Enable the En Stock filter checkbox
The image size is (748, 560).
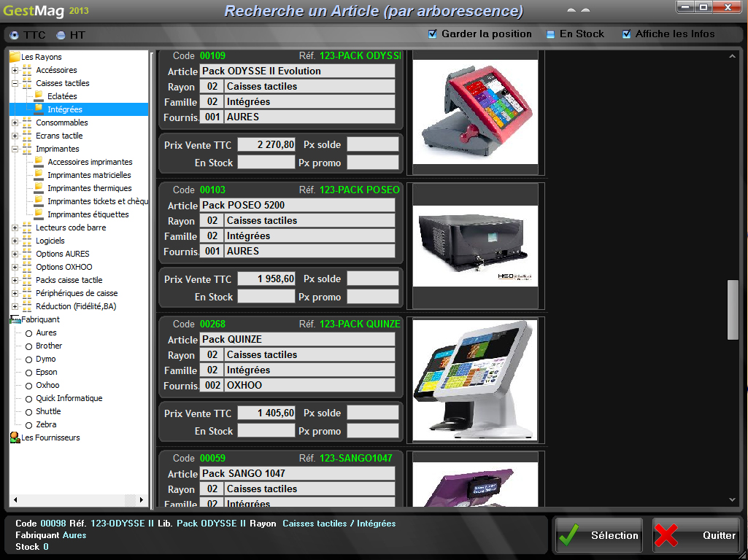(x=550, y=34)
